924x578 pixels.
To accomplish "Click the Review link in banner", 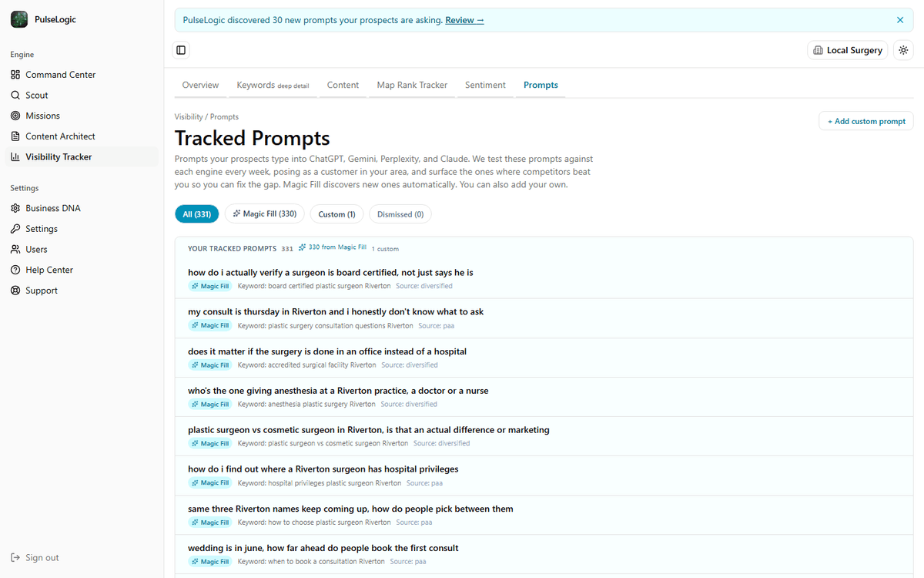I will (464, 20).
